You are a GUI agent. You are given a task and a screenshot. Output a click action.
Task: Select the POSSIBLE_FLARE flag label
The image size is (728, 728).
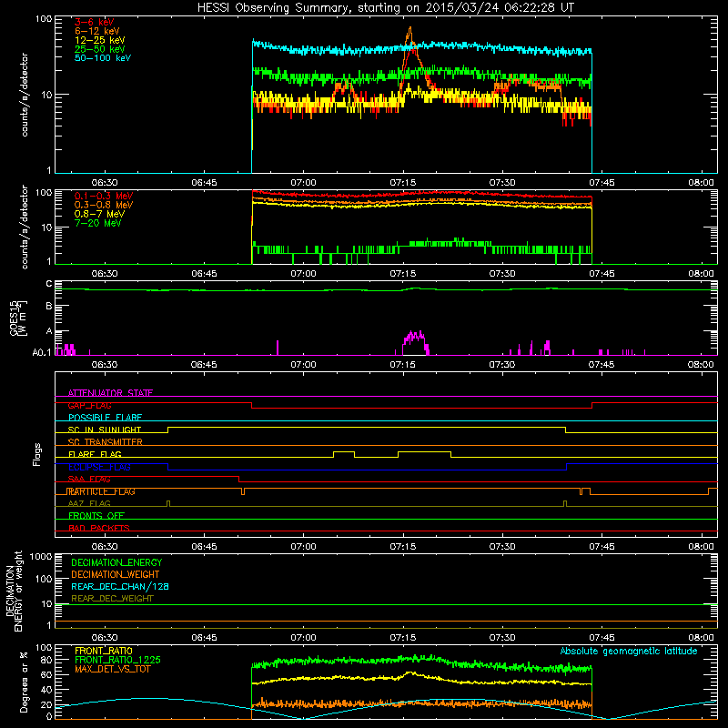tap(105, 418)
